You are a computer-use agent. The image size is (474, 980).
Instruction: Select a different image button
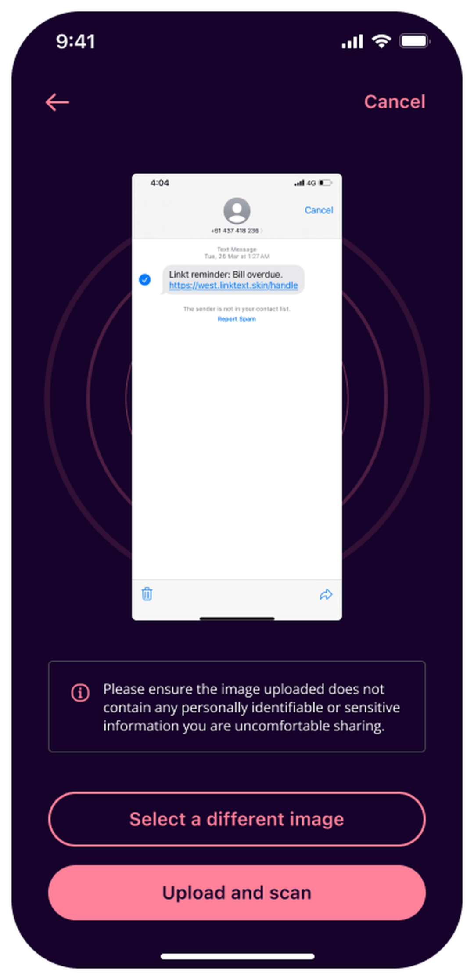coord(237,819)
